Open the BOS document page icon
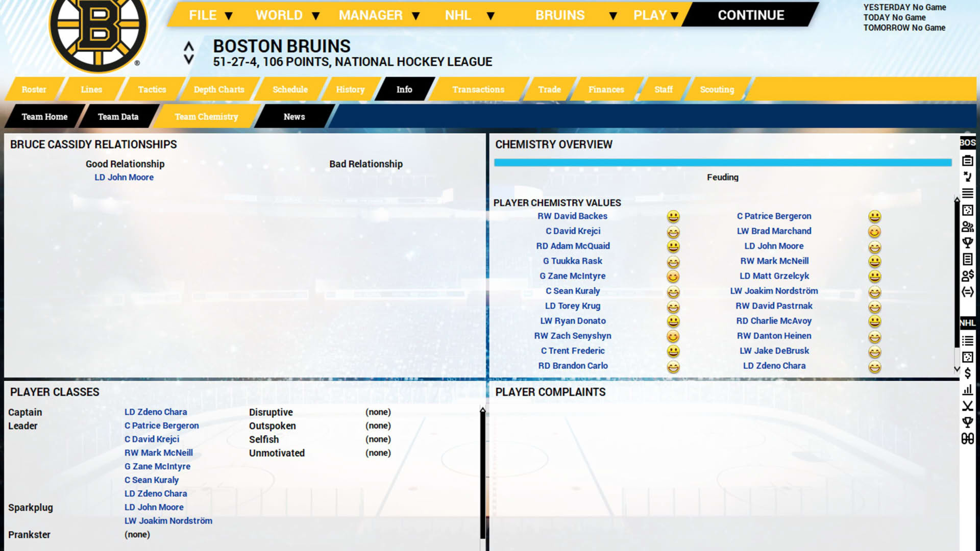Screen dimensions: 980x551 [967, 259]
